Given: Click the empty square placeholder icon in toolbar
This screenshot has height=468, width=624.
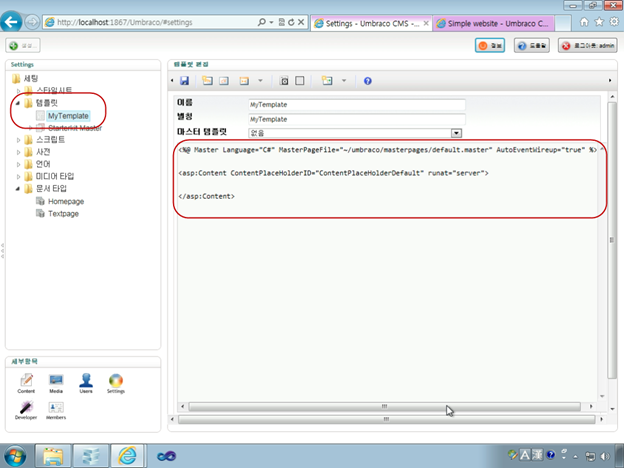Looking at the screenshot, I should (300, 81).
